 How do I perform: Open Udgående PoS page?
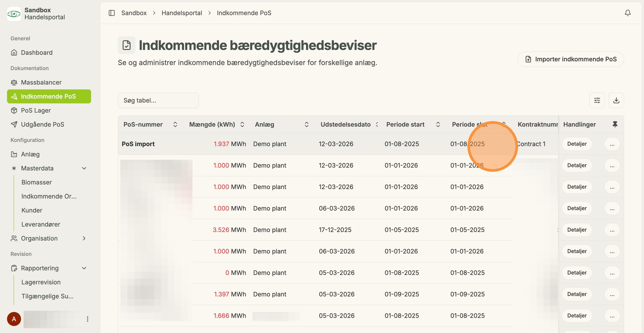coord(49,124)
